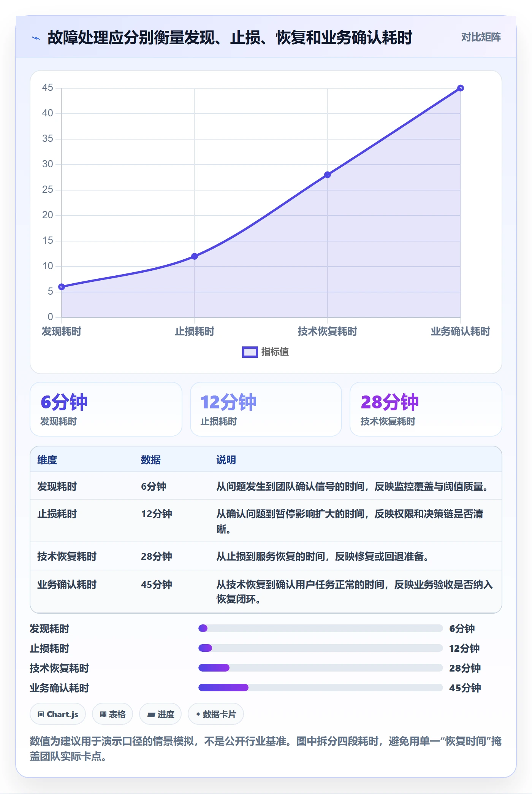Select the 表格 tag chip
532x794 pixels.
tap(112, 714)
